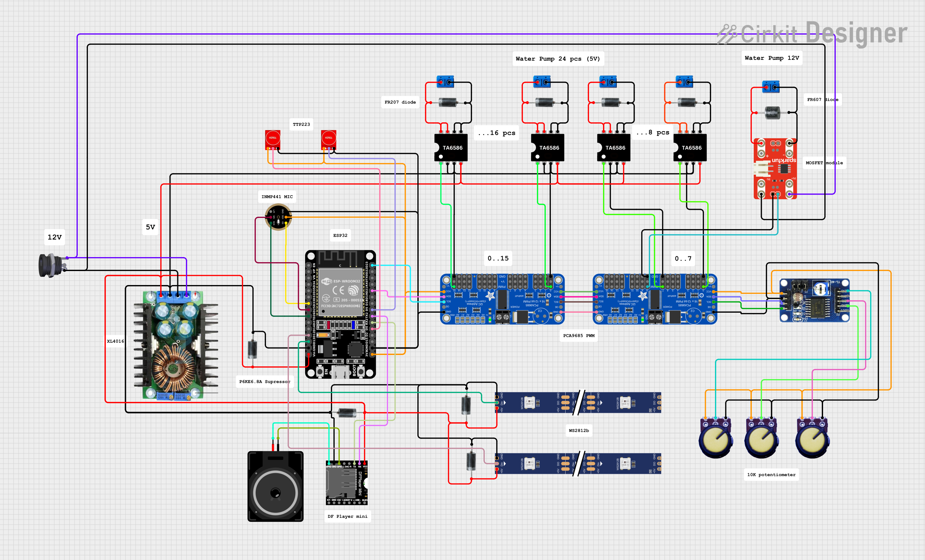This screenshot has width=925, height=560.
Task: Select the 'P6KE6.8A Supressor' text label
Action: (x=265, y=381)
